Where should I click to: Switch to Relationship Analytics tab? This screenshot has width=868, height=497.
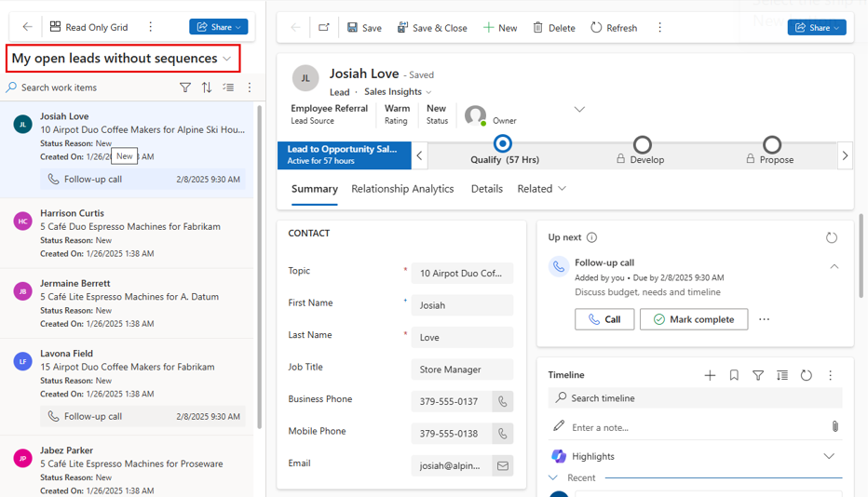click(402, 189)
